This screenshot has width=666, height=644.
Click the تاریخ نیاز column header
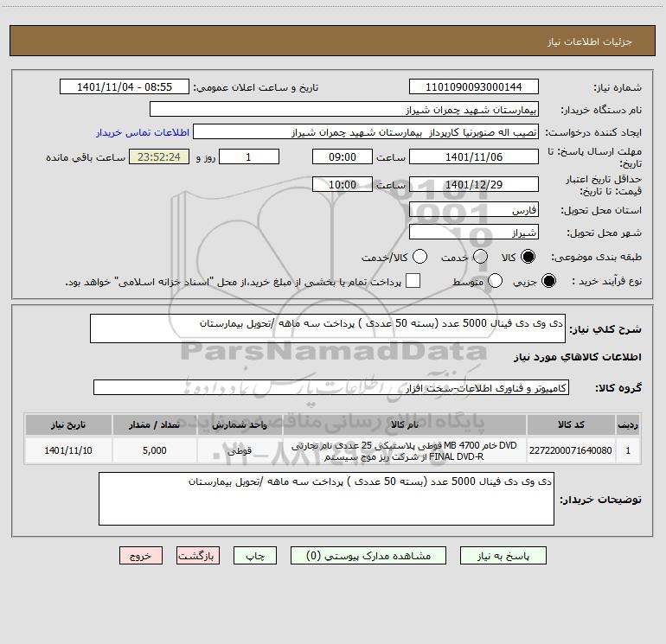(x=68, y=424)
